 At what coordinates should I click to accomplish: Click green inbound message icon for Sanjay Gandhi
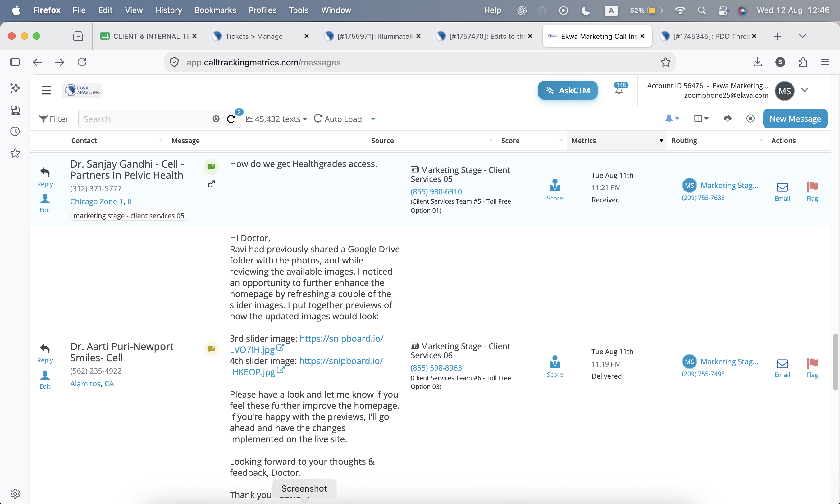tap(211, 166)
